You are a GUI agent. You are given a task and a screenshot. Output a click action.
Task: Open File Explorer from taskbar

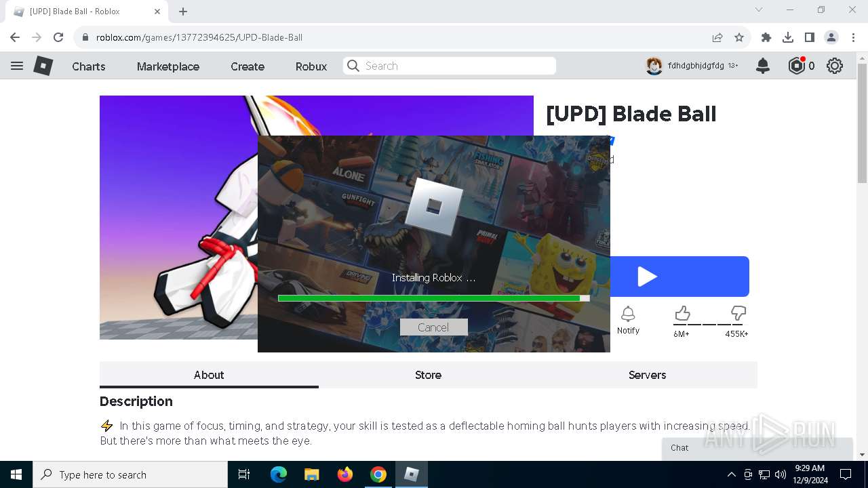[311, 474]
